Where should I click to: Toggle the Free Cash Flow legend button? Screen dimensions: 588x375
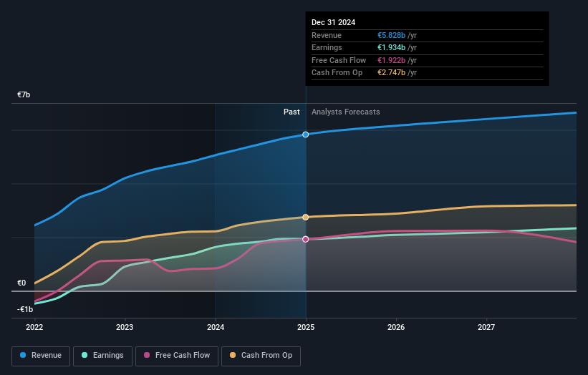(x=177, y=356)
